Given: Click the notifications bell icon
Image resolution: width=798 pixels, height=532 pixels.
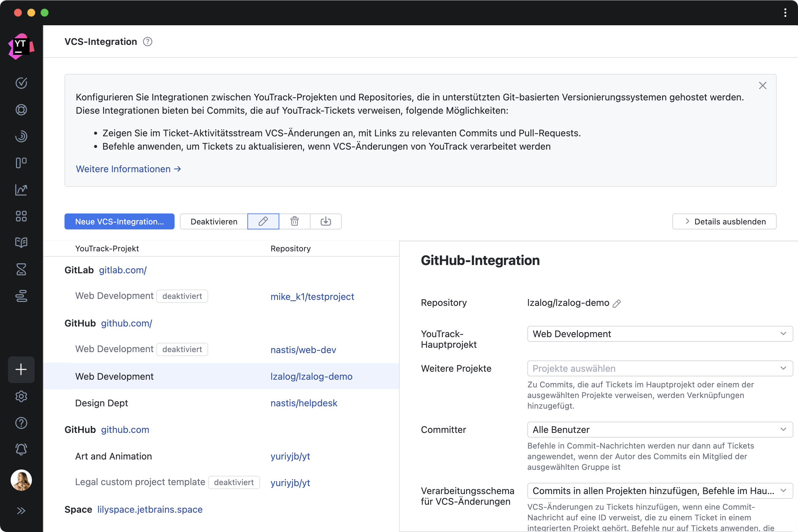Looking at the screenshot, I should (21, 449).
